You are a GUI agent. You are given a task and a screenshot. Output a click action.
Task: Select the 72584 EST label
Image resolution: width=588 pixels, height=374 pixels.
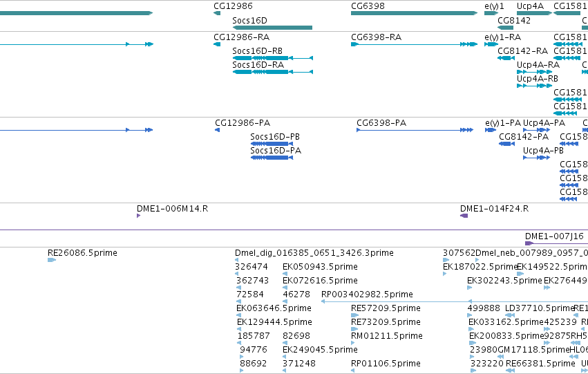click(249, 294)
